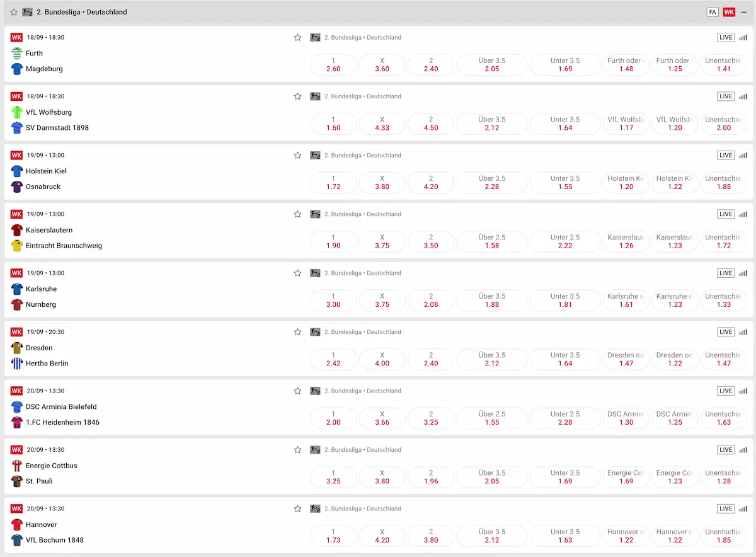Open statistics bars for Arminia Bielefeld match
This screenshot has width=756, height=557.
pyautogui.click(x=743, y=391)
